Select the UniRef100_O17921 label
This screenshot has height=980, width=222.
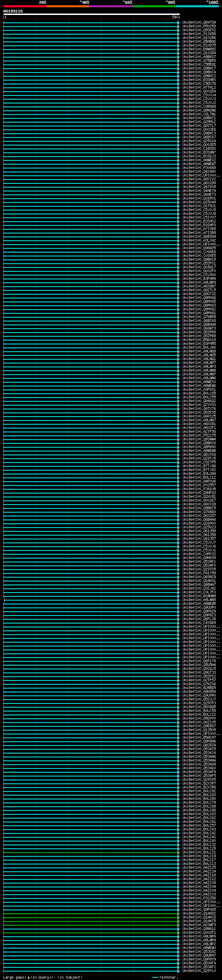pos(199,206)
